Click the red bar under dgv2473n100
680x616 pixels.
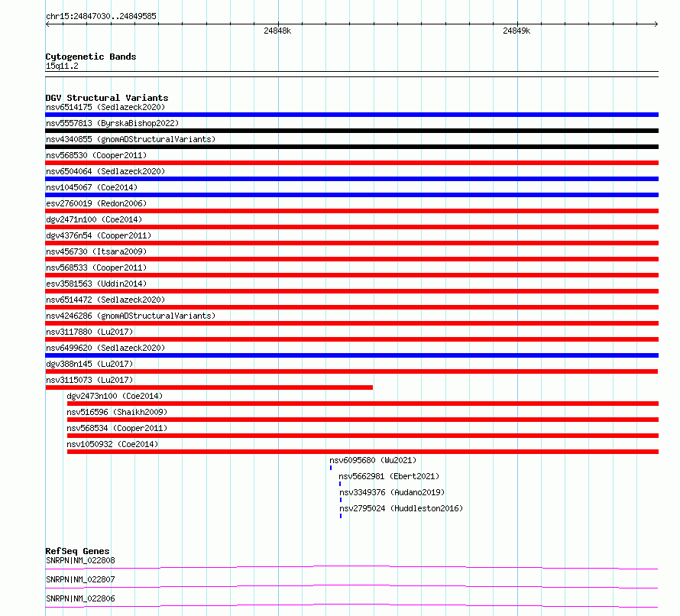363,404
